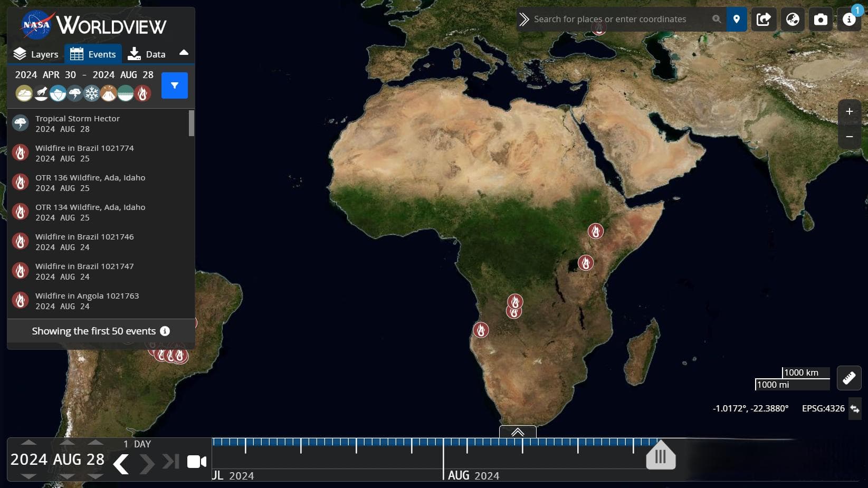The width and height of the screenshot is (868, 488).
Task: Expand the timeline with the double chevron up
Action: pyautogui.click(x=518, y=432)
